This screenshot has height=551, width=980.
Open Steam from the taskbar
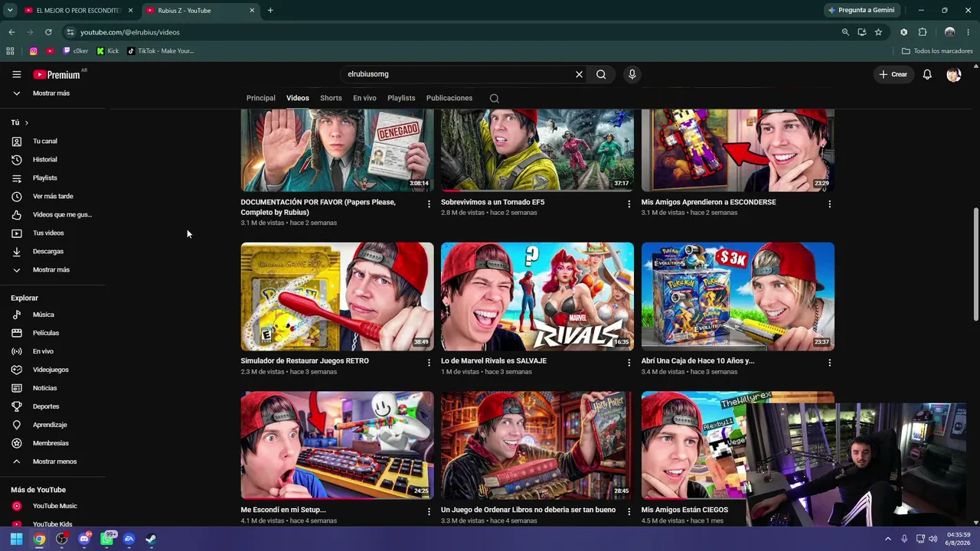coord(151,539)
